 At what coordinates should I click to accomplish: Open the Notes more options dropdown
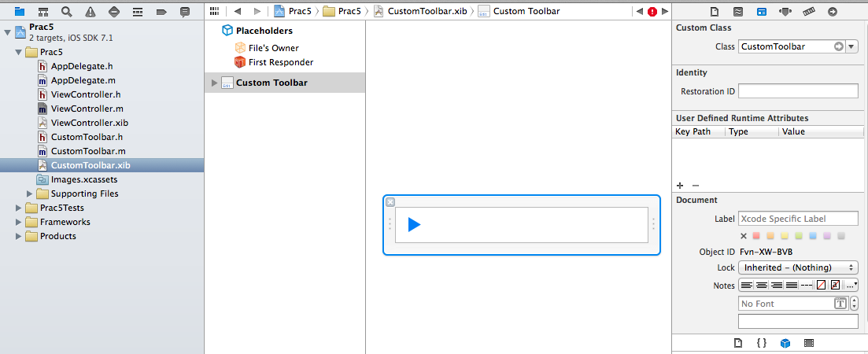851,285
